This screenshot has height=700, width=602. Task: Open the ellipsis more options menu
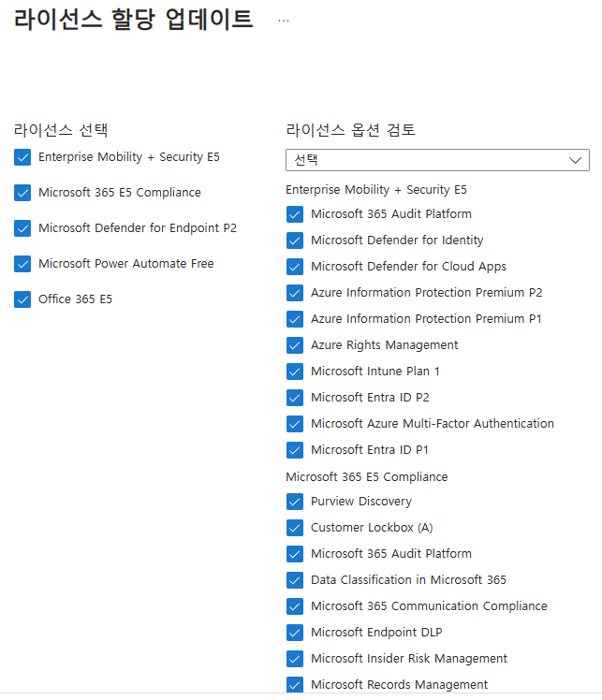pos(284,21)
